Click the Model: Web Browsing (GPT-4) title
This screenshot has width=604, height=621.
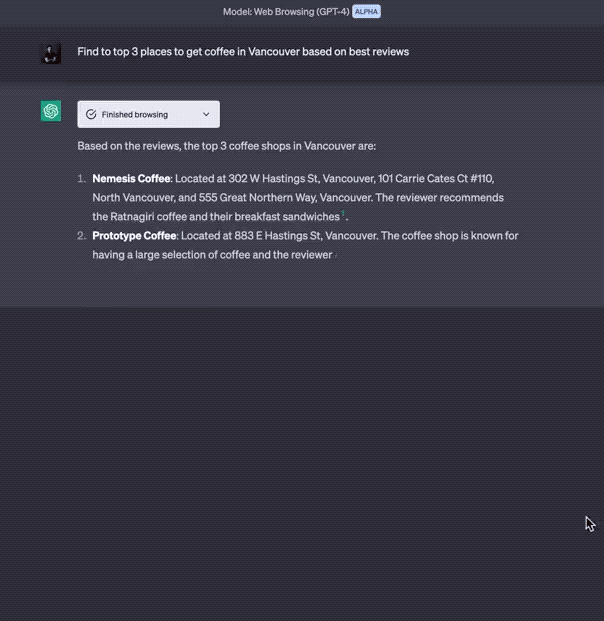tap(285, 11)
